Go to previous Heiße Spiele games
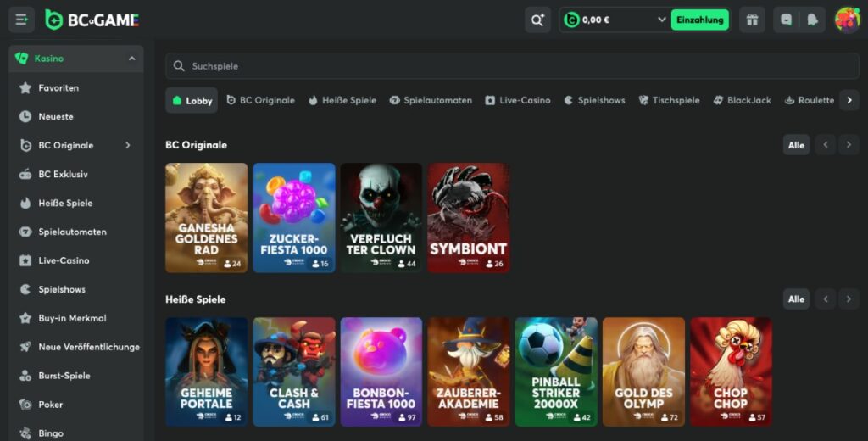 [826, 299]
